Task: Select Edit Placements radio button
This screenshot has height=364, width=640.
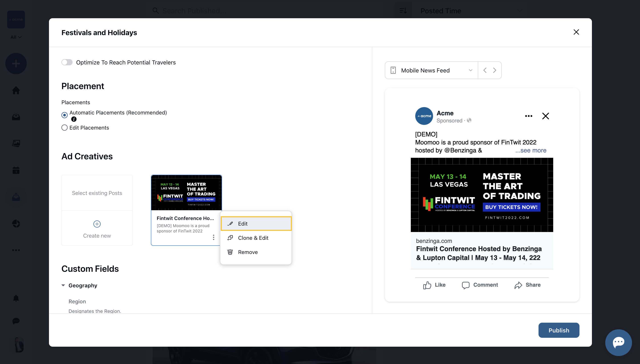Action: coord(65,128)
